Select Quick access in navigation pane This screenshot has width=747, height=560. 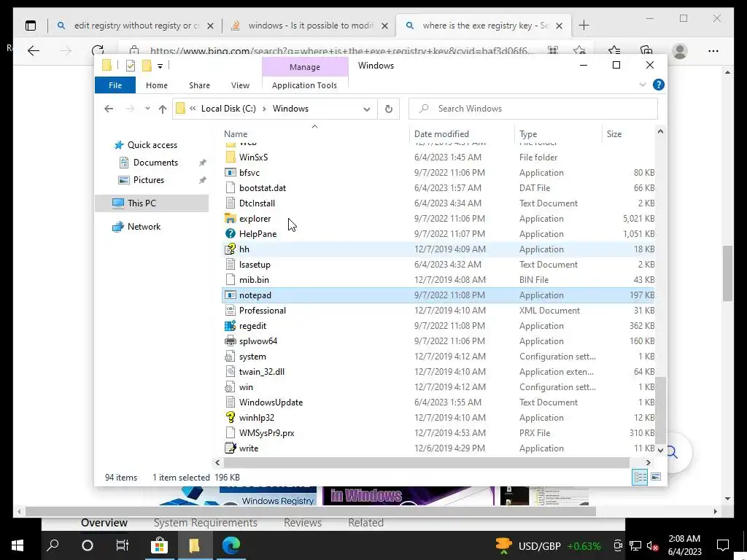152,145
